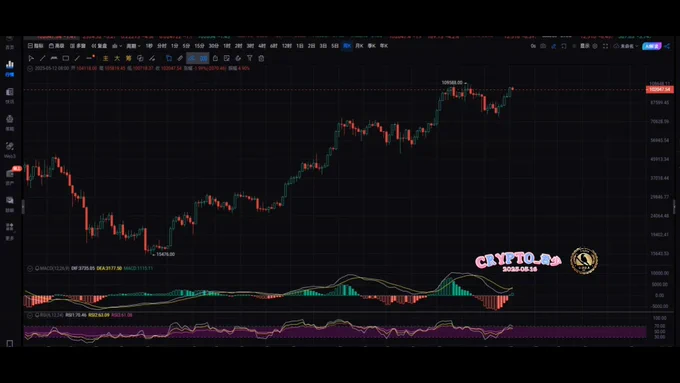Click the 109588.00 high price label

452,82
